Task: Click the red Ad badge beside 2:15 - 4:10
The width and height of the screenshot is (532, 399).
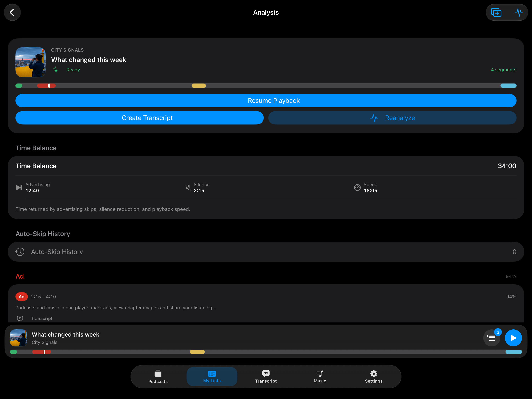Action: click(x=22, y=297)
